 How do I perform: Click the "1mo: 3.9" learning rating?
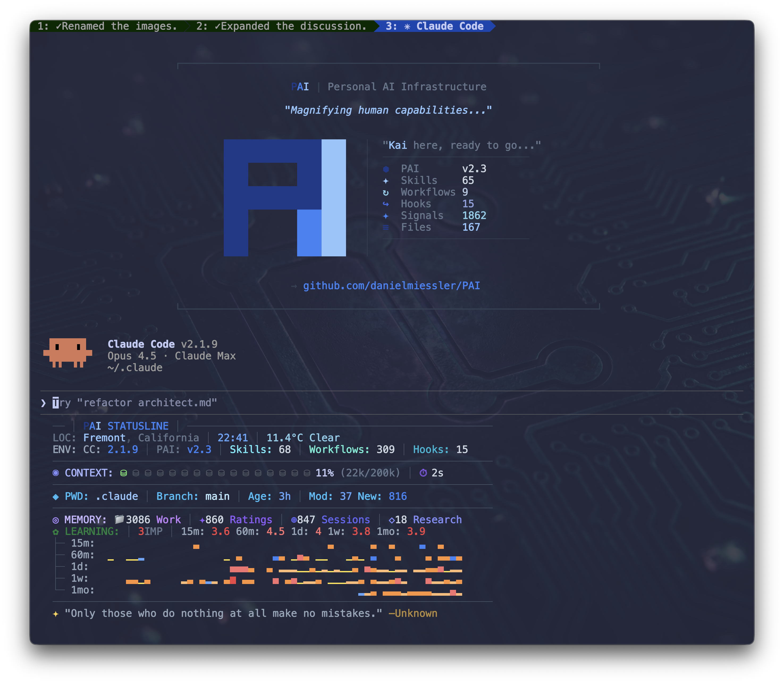tap(401, 532)
